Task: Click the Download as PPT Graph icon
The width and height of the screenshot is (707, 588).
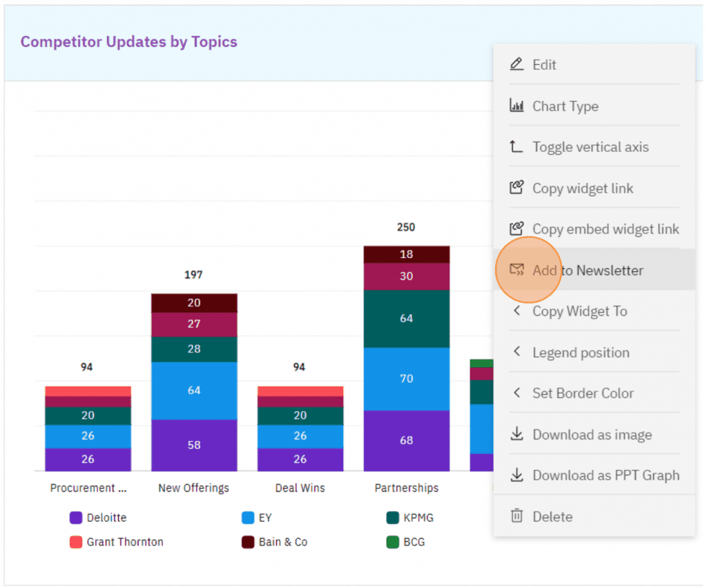Action: coord(516,475)
